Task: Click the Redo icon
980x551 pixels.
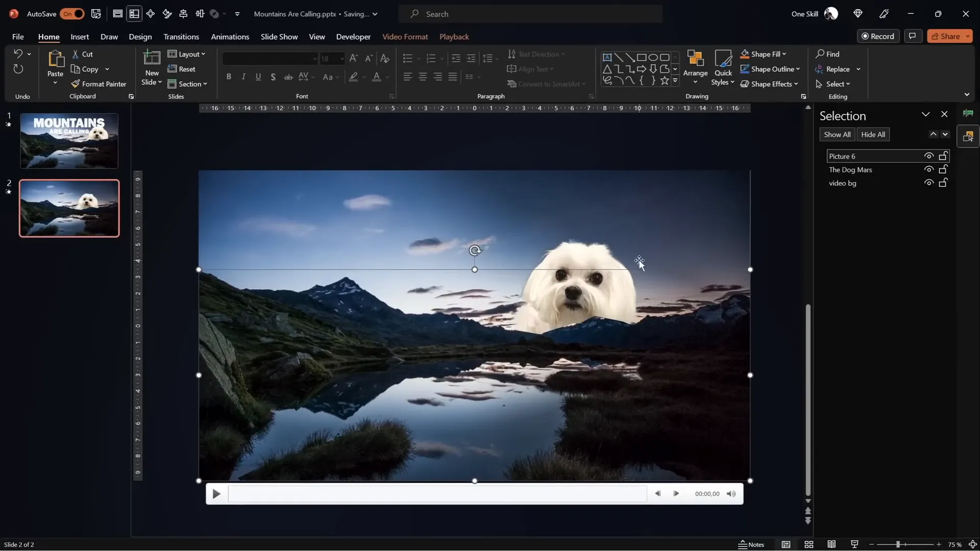Action: point(18,69)
